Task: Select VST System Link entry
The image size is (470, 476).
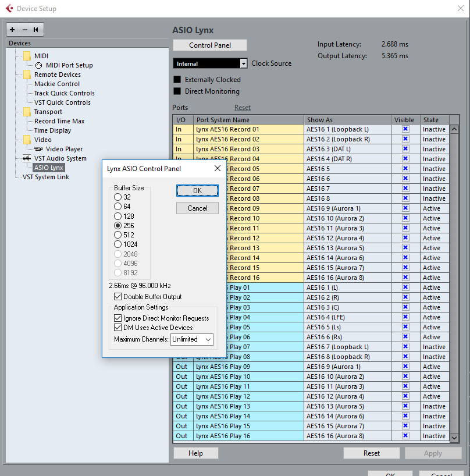Action: point(46,177)
